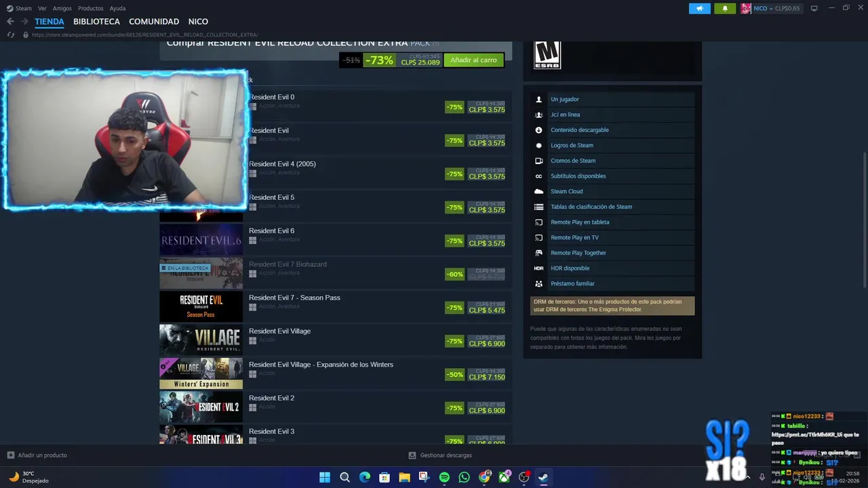
Task: Open the Ver menu
Action: [42, 8]
